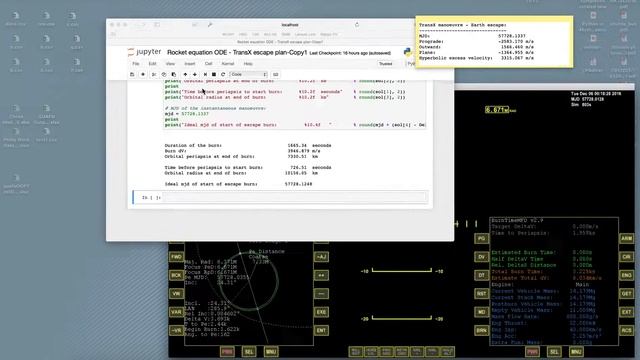Open the Jupyter Help menu
This screenshot has height=360, width=640.
click(x=248, y=64)
